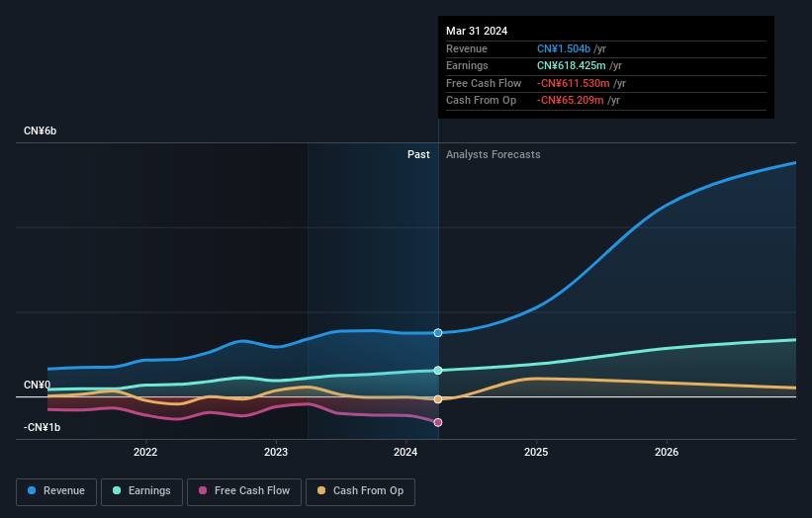The image size is (812, 518).
Task: Click the CN¥1.504b revenue value in the tooltip
Action: (x=564, y=48)
